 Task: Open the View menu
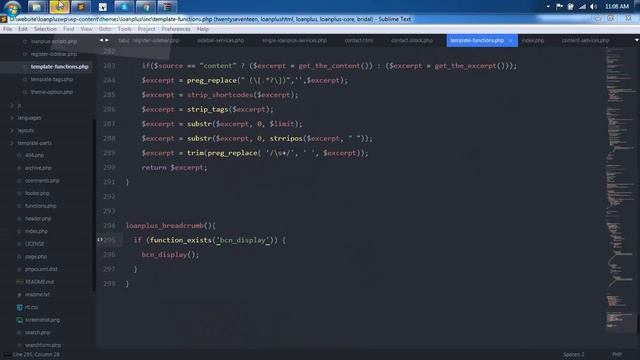[x=86, y=29]
